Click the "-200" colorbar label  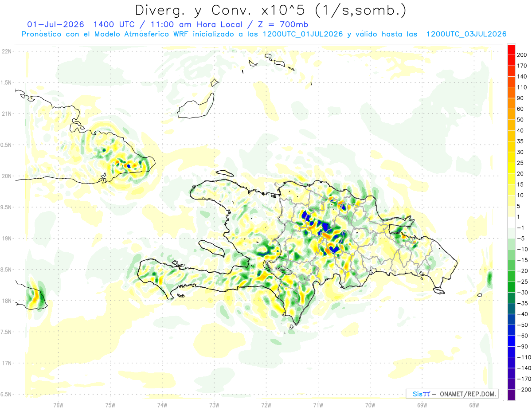coord(525,390)
